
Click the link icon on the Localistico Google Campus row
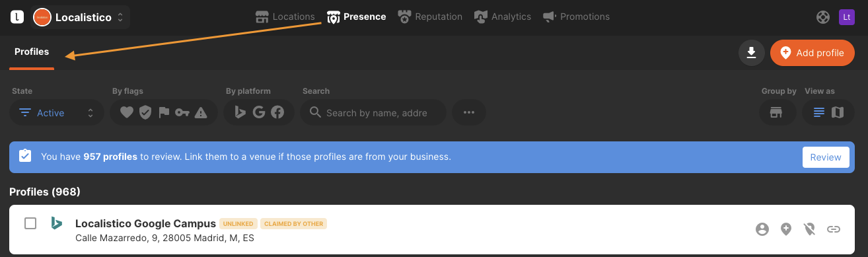pos(834,229)
